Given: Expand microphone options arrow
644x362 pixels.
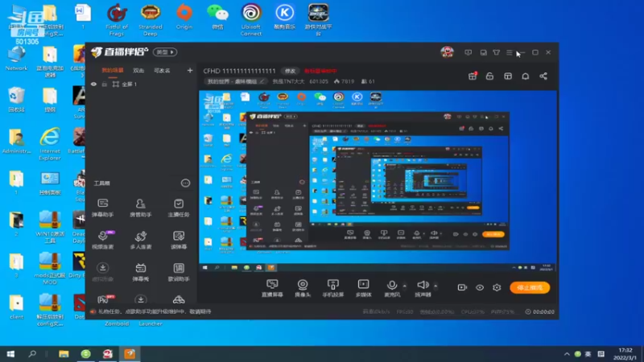Looking at the screenshot, I should coord(405,286).
